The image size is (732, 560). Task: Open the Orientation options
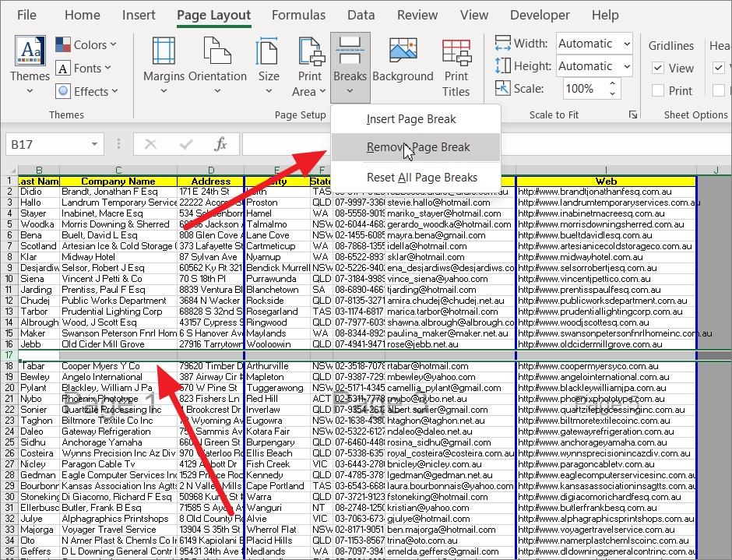[217, 53]
